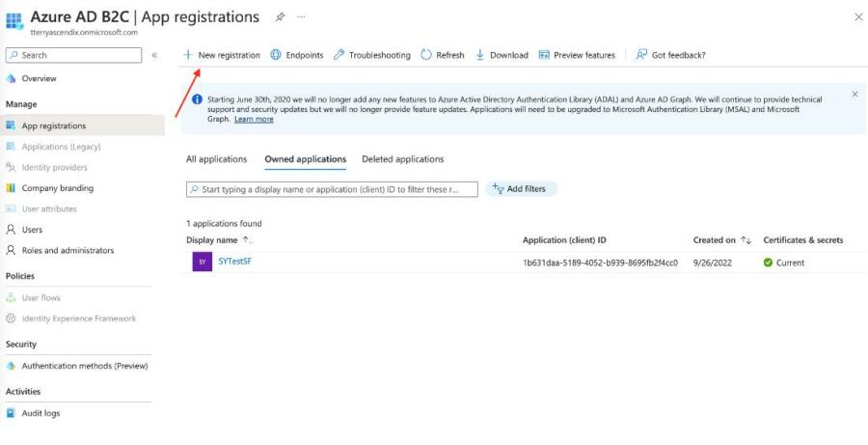The height and width of the screenshot is (445, 868).
Task: Dismiss the ADAL notification banner
Action: pos(854,95)
